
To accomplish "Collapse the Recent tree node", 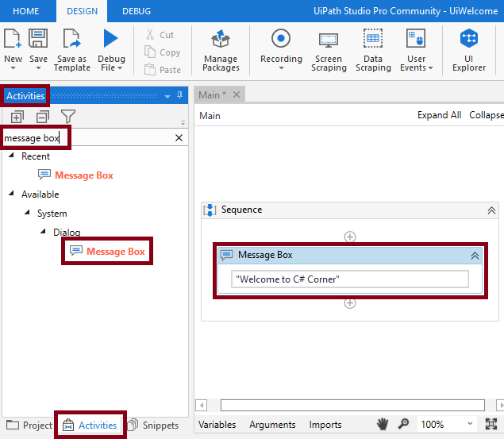I will pyautogui.click(x=11, y=156).
